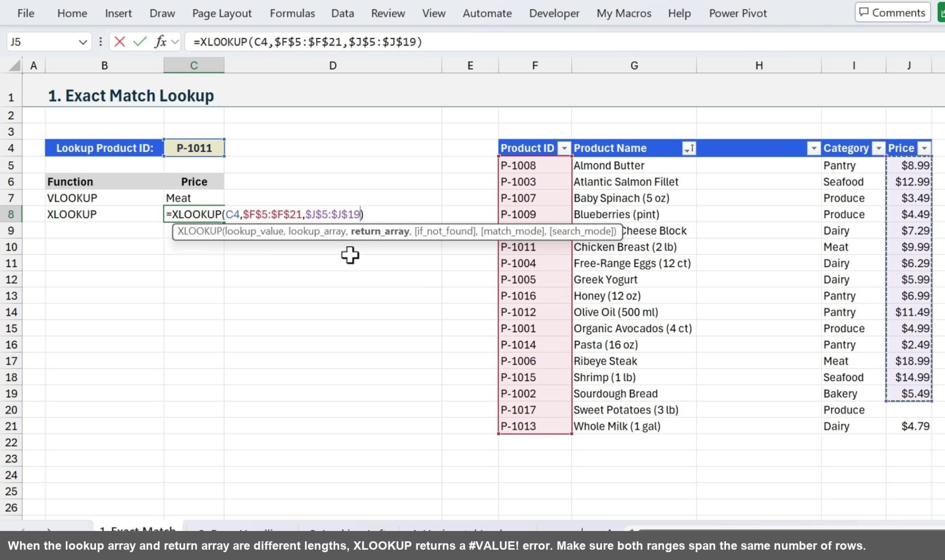
Task: Open the Insert Function fx dialog
Action: click(160, 41)
